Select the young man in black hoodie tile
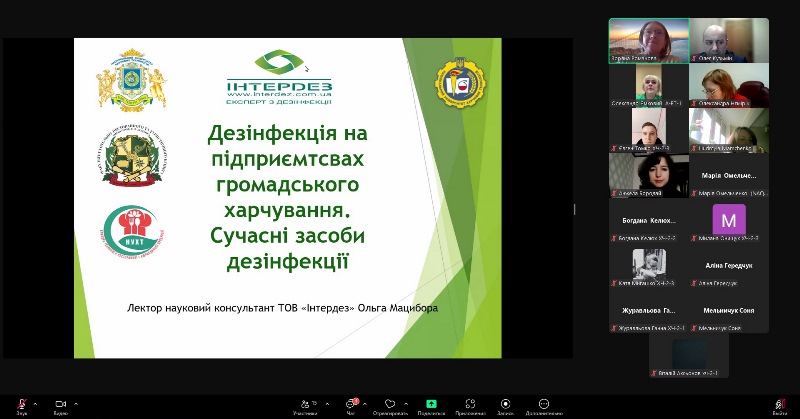This screenshot has height=419, width=800. pyautogui.click(x=649, y=130)
